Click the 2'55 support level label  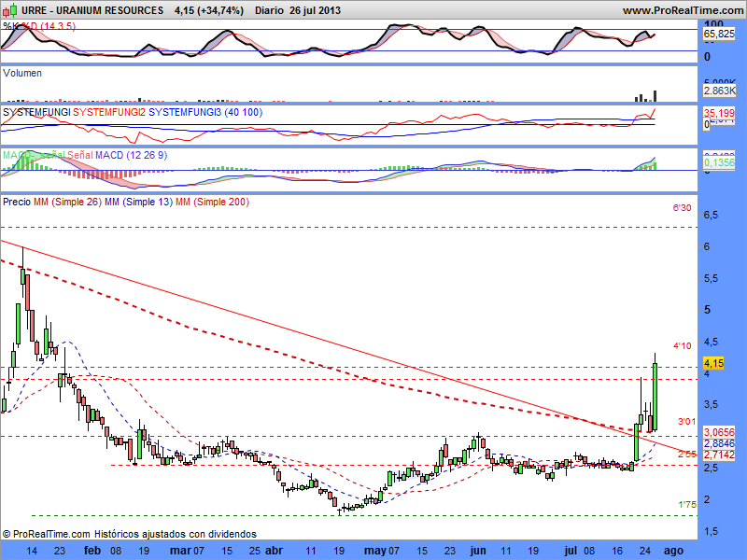(687, 455)
